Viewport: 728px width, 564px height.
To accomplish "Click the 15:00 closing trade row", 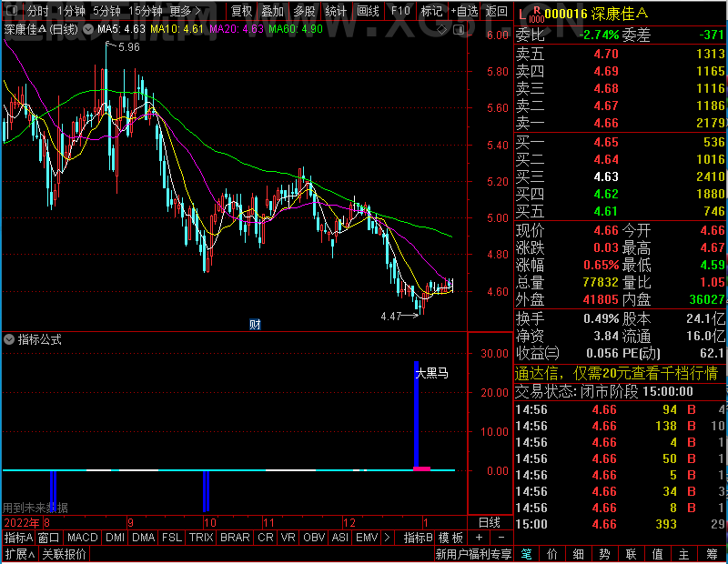I will coord(621,525).
